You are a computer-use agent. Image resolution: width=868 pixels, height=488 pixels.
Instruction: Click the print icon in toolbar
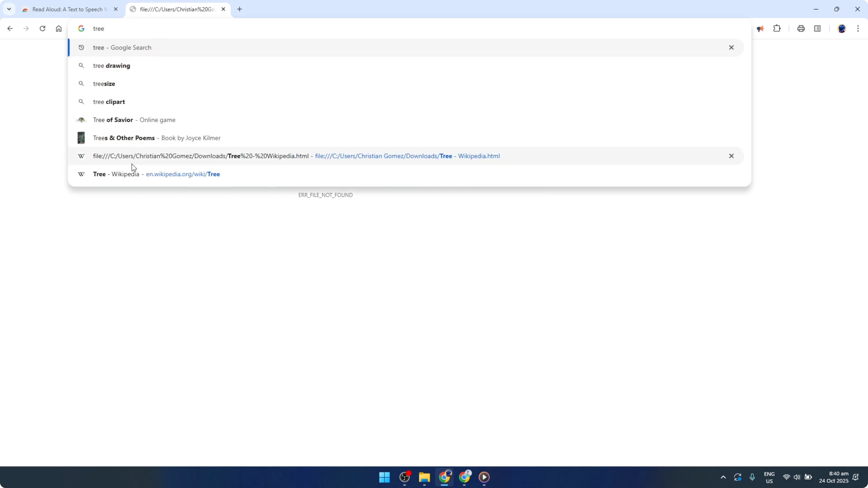801,29
